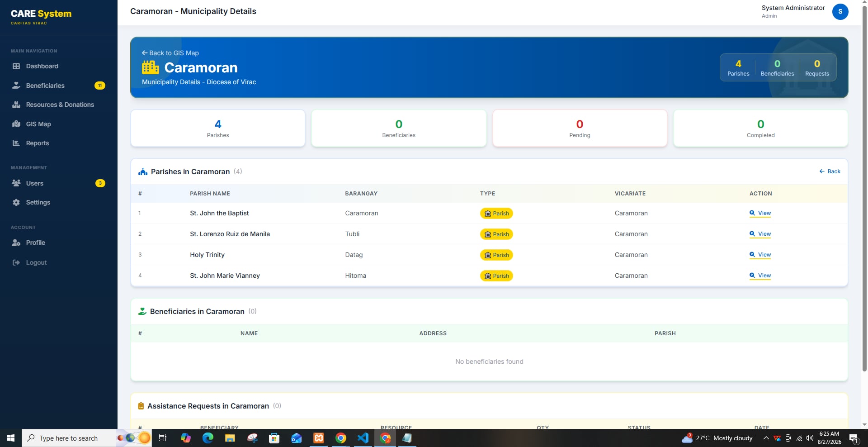Click the 'No beneficiaries found' message

click(489, 361)
